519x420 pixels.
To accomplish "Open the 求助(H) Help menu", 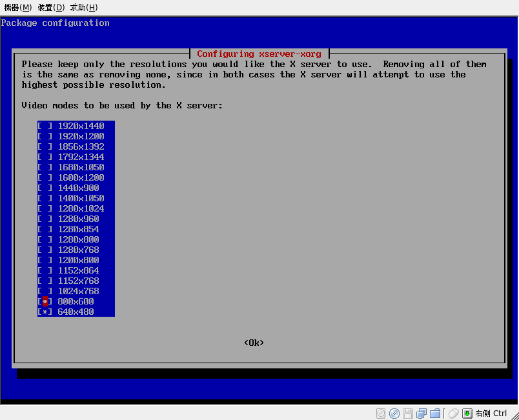I will (x=84, y=7).
